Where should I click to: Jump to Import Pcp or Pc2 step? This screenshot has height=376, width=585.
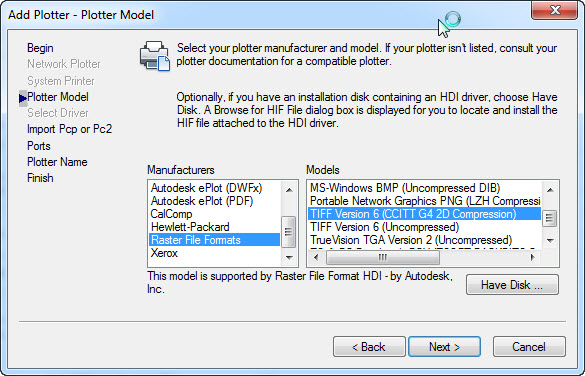coord(69,129)
